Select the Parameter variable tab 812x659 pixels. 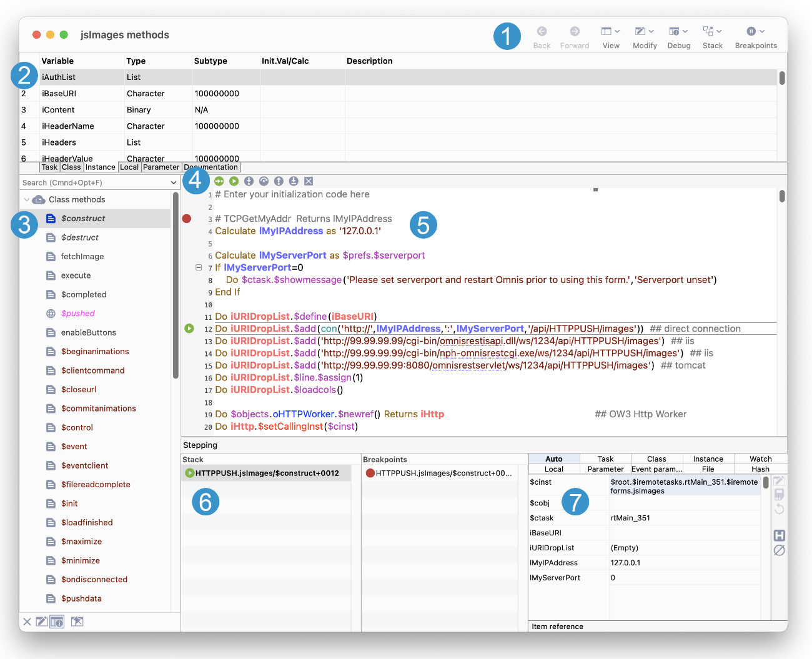[161, 167]
